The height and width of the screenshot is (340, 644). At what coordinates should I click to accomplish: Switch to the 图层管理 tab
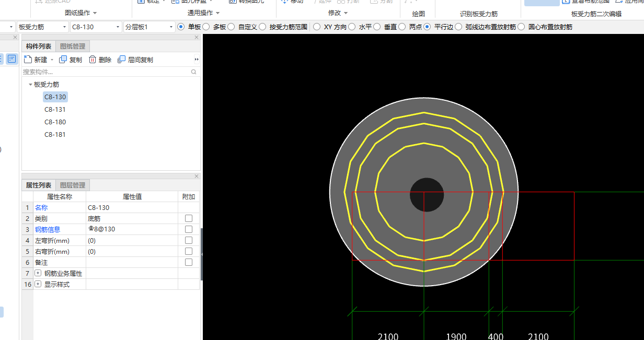tap(73, 185)
